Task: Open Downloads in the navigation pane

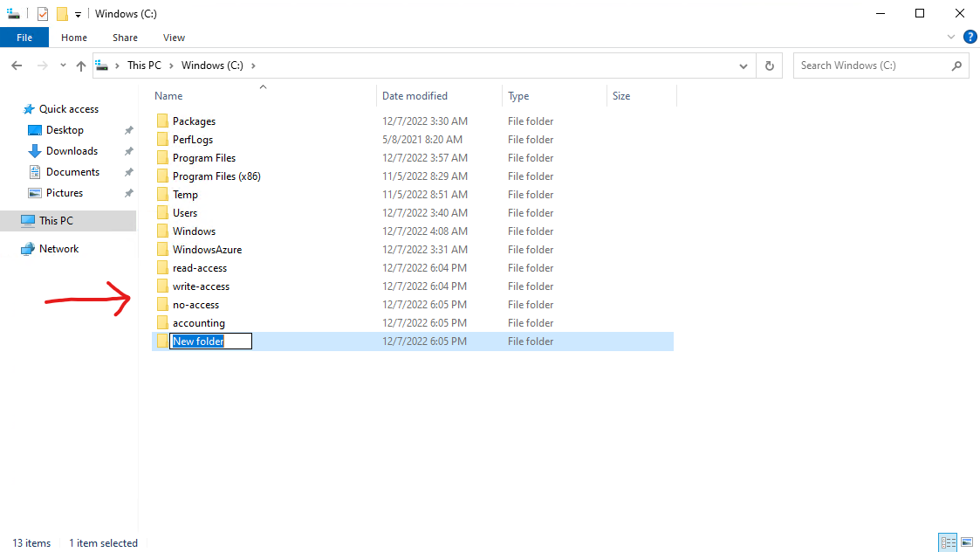Action: tap(72, 151)
